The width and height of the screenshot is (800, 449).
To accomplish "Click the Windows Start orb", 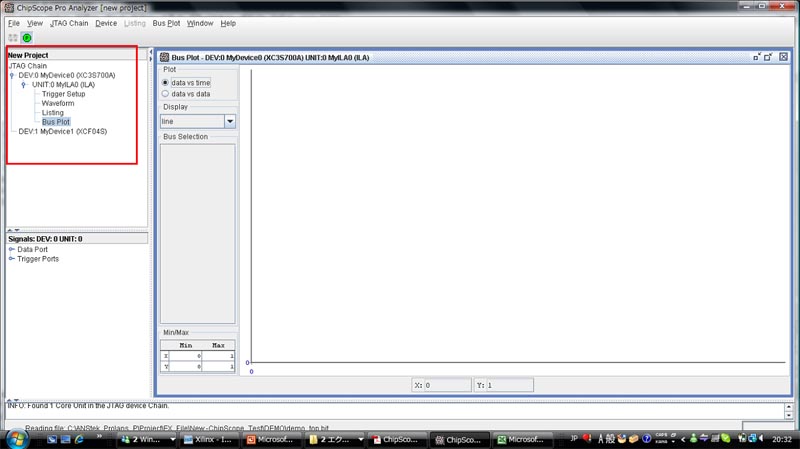I will 17,439.
